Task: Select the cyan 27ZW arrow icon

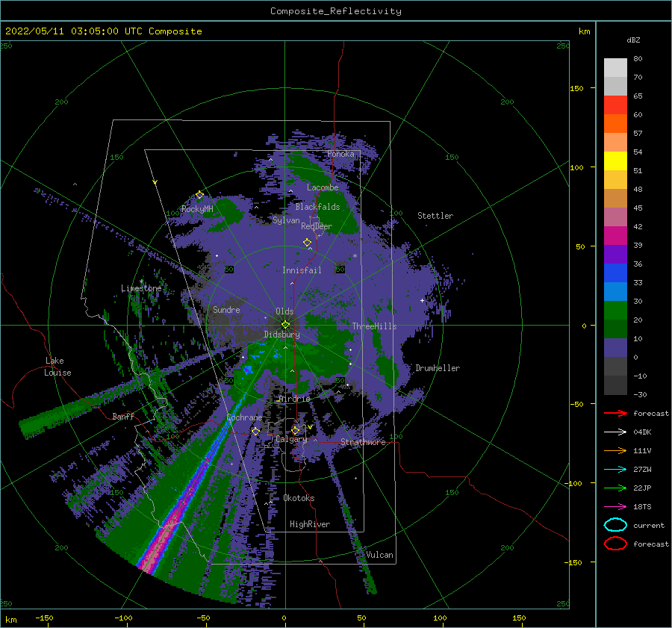Action: click(615, 470)
